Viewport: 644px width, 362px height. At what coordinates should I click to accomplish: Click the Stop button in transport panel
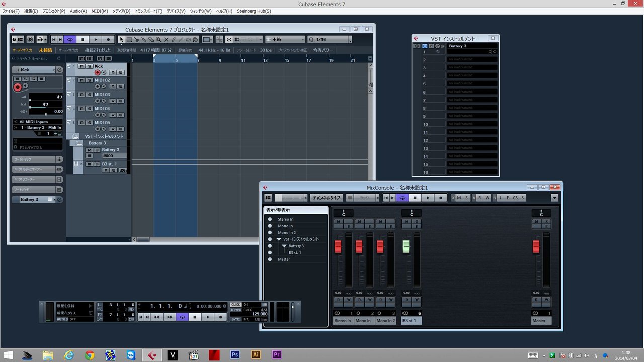tap(195, 317)
